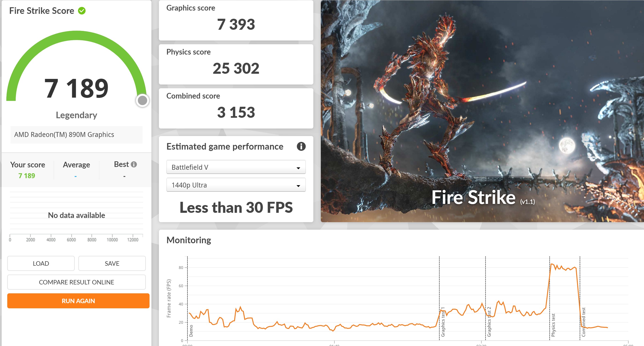Click the Combined test marker in chart

[x=583, y=322]
